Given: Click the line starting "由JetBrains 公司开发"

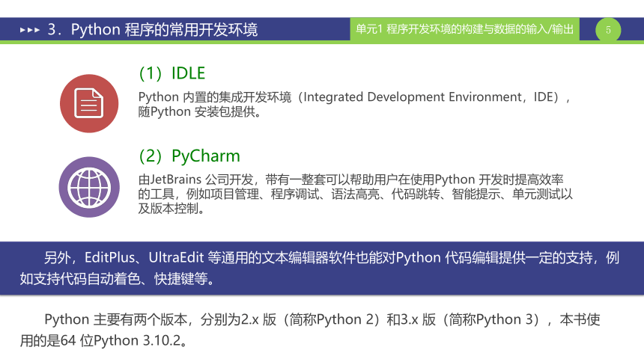Looking at the screenshot, I should (350, 180).
